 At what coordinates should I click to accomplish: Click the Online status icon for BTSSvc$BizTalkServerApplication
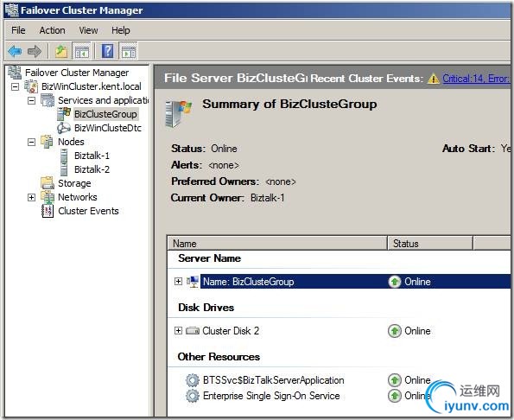(395, 380)
